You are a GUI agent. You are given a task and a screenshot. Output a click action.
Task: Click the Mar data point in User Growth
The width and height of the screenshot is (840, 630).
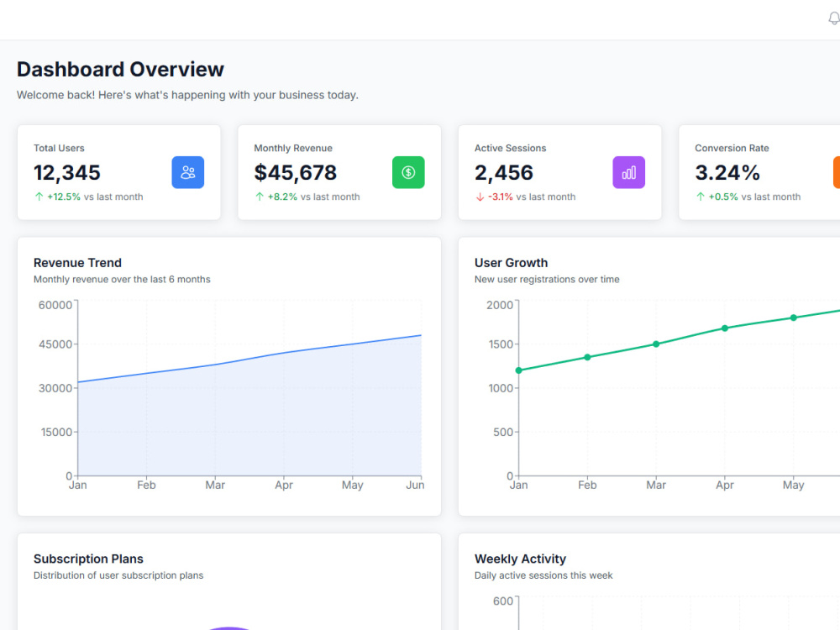point(656,344)
